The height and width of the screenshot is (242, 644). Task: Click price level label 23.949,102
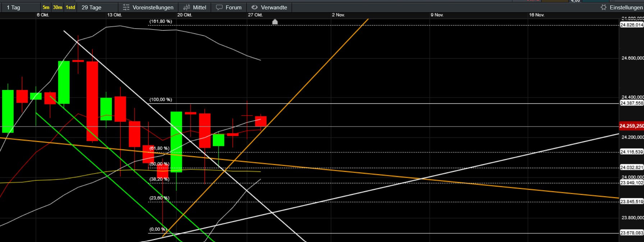coord(632,183)
